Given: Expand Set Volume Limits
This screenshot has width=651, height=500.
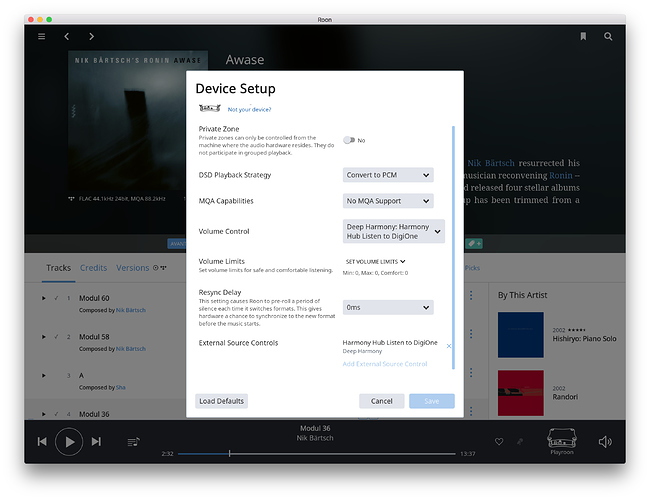Looking at the screenshot, I should 375,262.
